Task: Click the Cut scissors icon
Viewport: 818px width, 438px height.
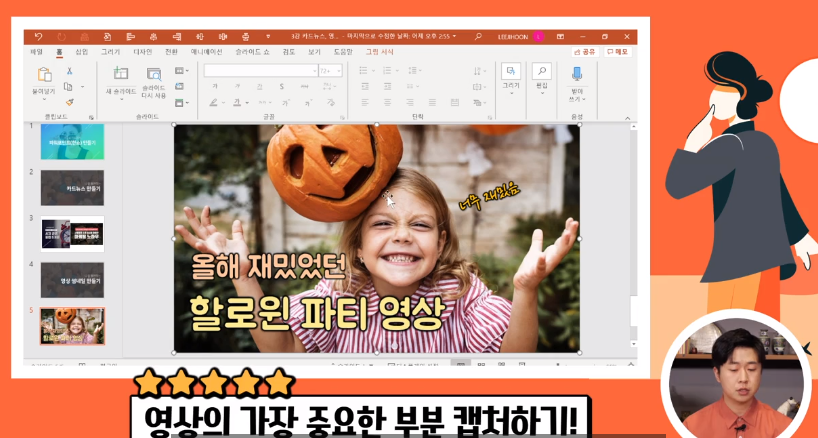Action: pyautogui.click(x=69, y=71)
